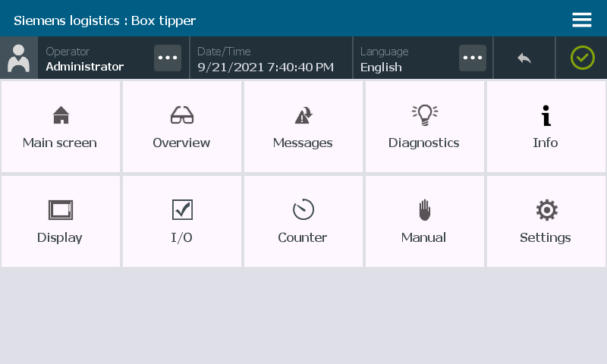Screen dimensions: 607x364
Task: Select the stopwatch Counter icon
Action: (303, 210)
